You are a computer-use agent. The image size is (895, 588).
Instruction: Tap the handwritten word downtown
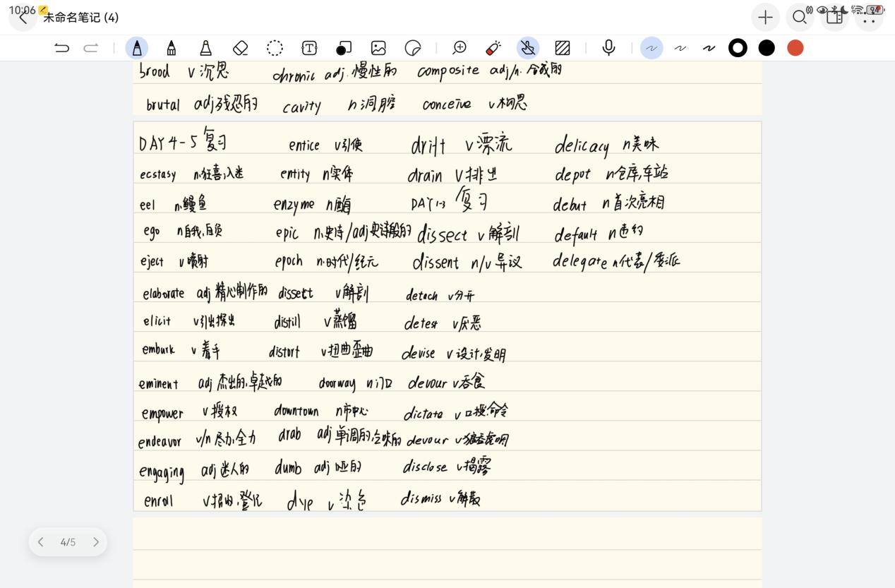pos(296,411)
